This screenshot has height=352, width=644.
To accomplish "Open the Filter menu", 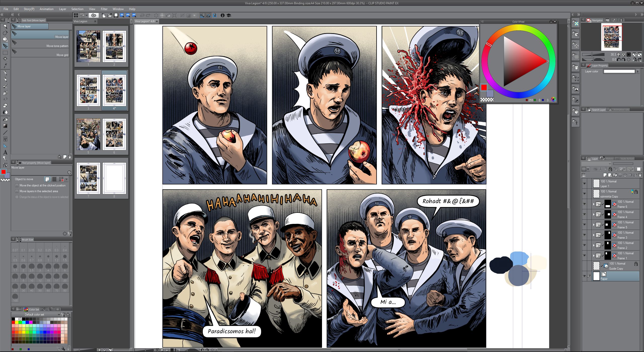I will [x=104, y=9].
